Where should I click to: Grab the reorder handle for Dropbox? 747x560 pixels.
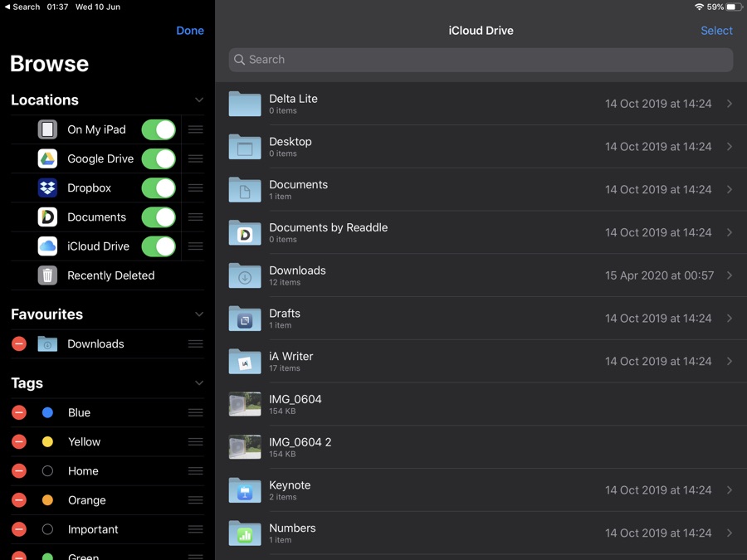195,187
